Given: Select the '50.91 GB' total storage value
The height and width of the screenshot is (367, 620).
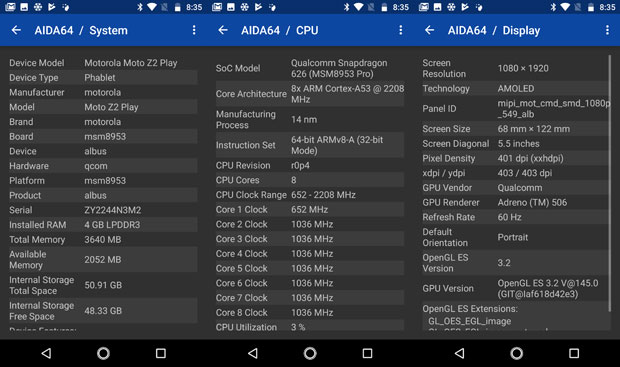Looking at the screenshot, I should (103, 285).
